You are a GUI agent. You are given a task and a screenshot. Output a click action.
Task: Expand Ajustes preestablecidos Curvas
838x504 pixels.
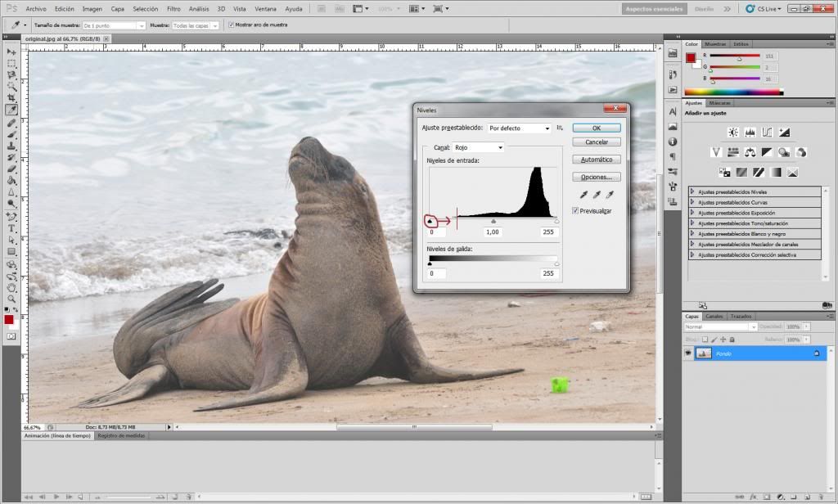692,202
